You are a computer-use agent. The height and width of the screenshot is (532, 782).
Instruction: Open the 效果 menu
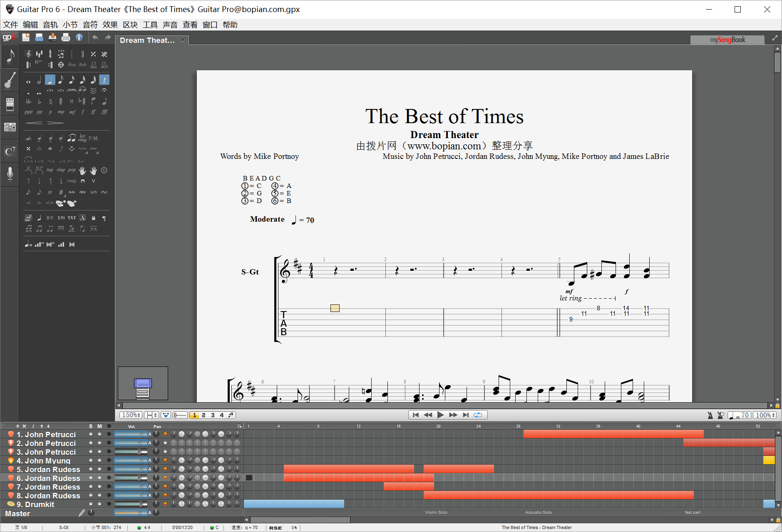[110, 25]
